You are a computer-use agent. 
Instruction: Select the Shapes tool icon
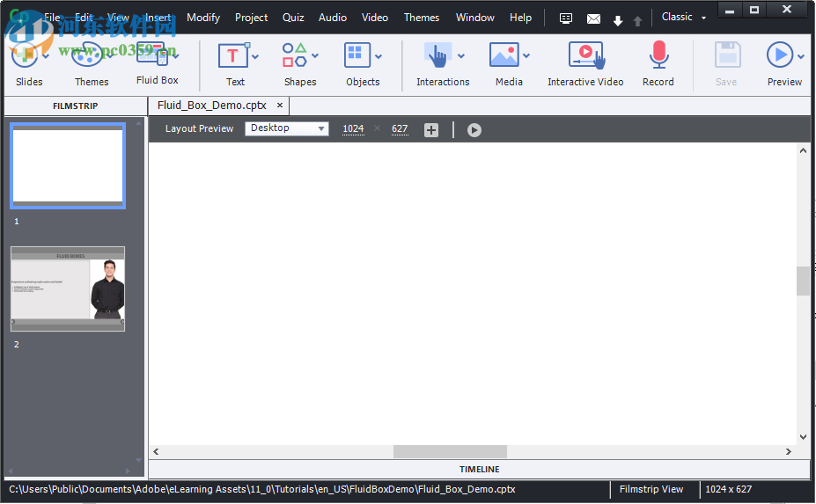tap(294, 55)
